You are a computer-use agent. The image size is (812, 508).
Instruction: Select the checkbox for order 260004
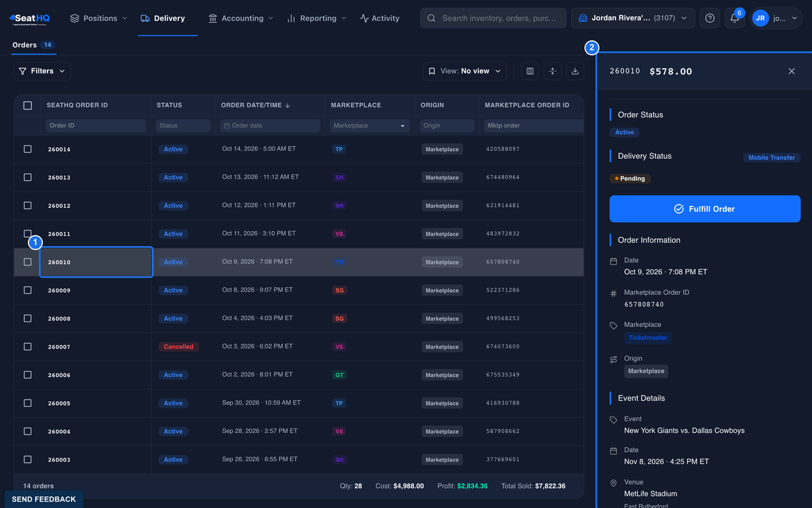tap(27, 431)
